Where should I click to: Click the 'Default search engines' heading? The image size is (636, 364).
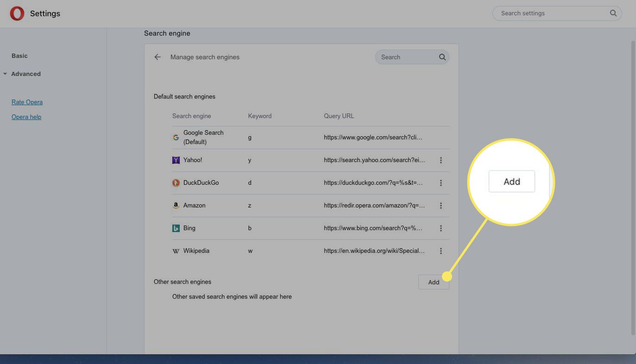(184, 96)
